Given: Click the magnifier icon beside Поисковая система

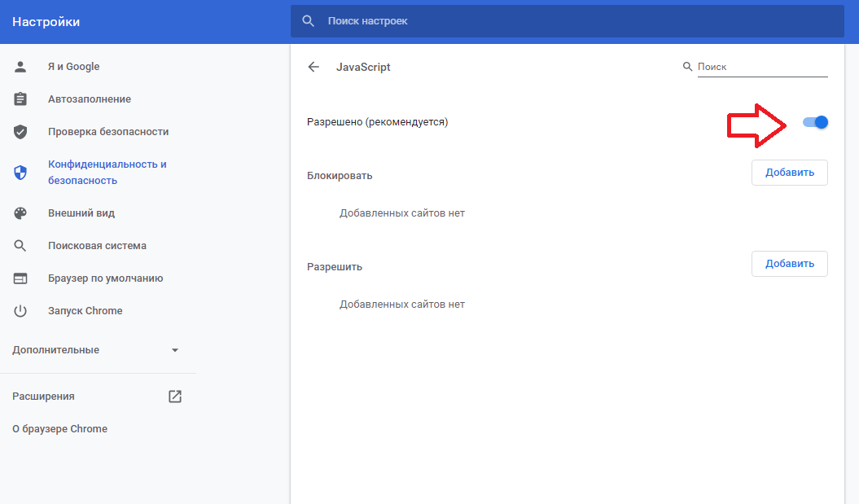Looking at the screenshot, I should pos(20,246).
